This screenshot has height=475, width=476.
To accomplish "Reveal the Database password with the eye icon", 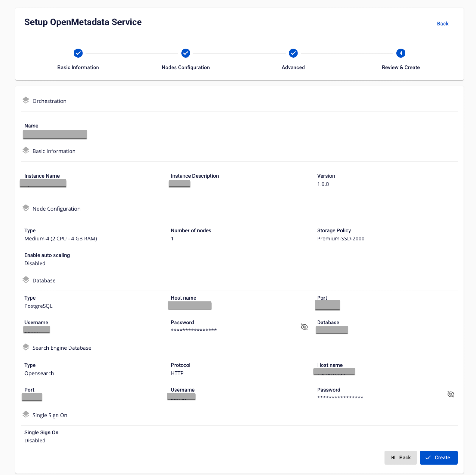I will [x=304, y=327].
